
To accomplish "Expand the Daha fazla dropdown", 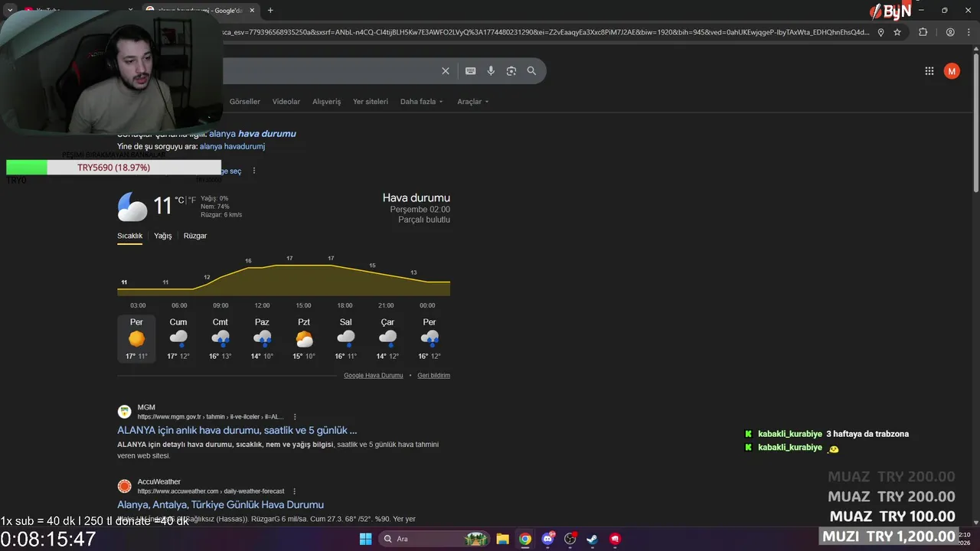I will (421, 102).
